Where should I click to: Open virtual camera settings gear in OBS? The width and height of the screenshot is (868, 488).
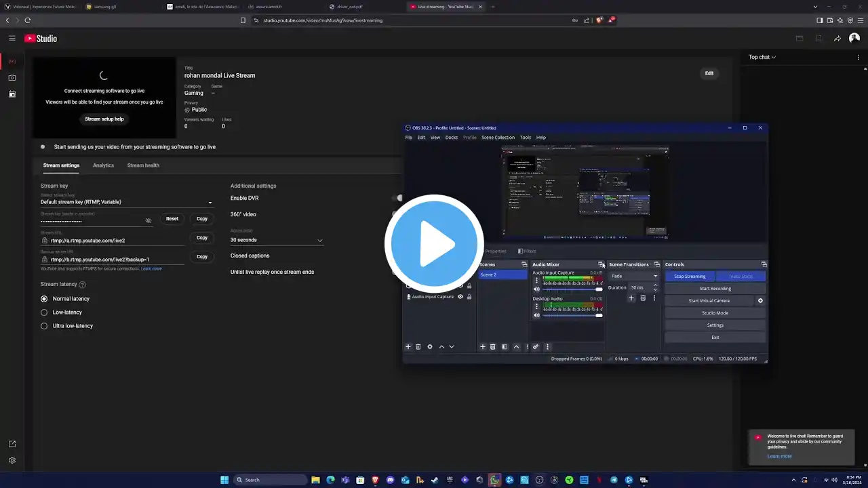[760, 300]
